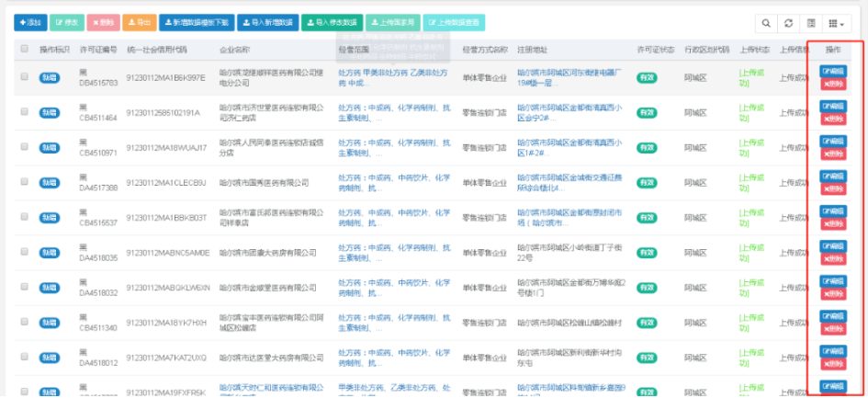Check the row CB4510971 checkbox
Viewport: 868px width, 398px height.
[x=25, y=147]
